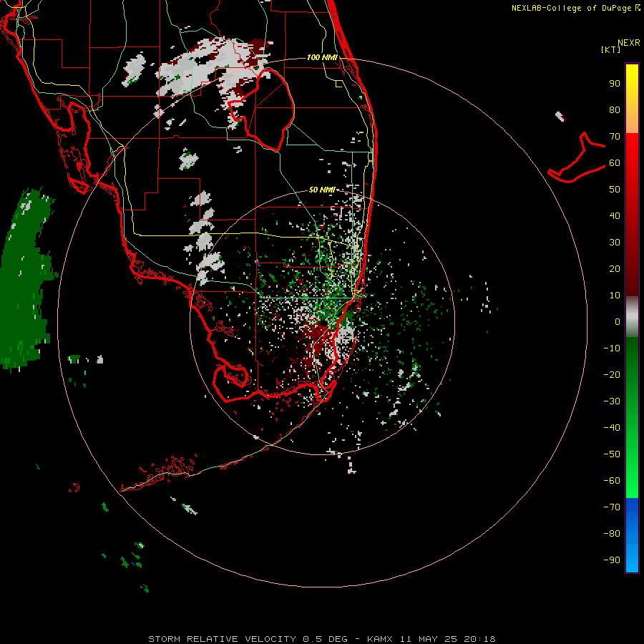Click the [KT] units label
Viewport: 644px width, 644px height.
[610, 49]
